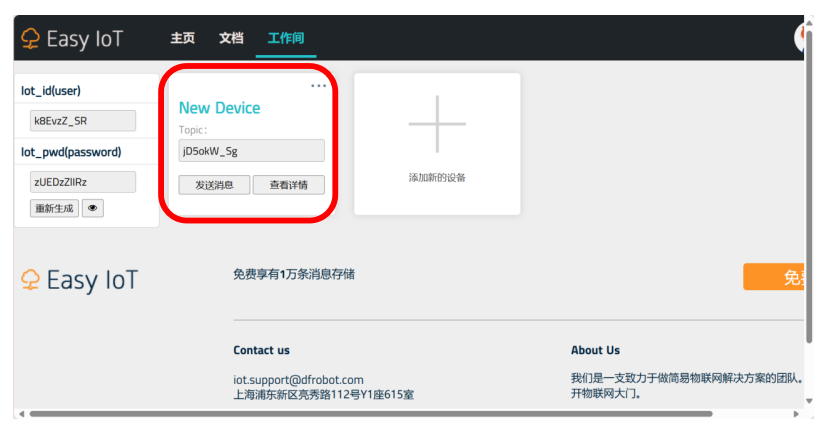This screenshot has width=819, height=428.
Task: Click the vertical scrollbar thumb
Action: pyautogui.click(x=809, y=186)
